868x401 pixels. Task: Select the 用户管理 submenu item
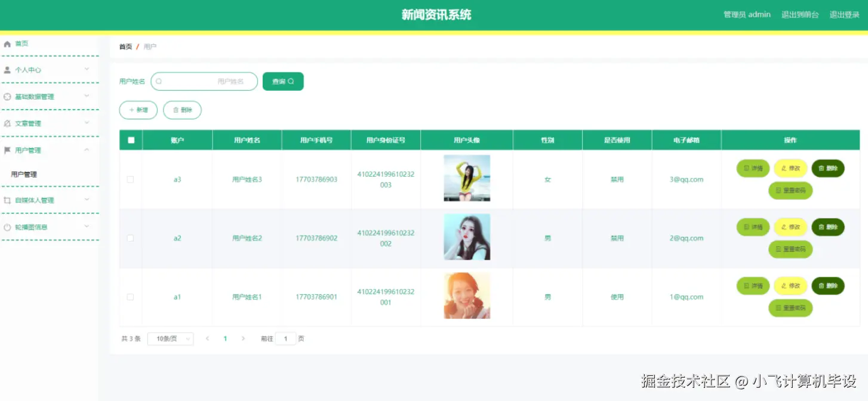click(x=49, y=174)
